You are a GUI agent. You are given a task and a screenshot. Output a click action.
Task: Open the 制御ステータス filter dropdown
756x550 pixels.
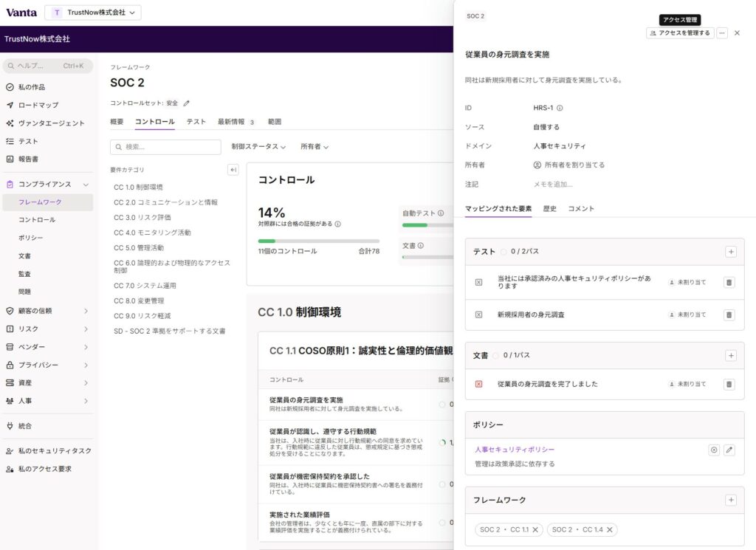[x=258, y=147]
